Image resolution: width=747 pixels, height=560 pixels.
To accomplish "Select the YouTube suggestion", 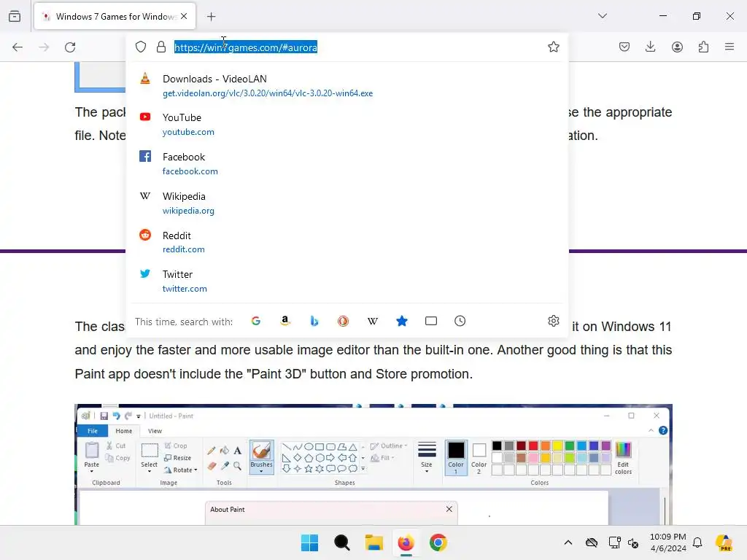I will pyautogui.click(x=347, y=124).
